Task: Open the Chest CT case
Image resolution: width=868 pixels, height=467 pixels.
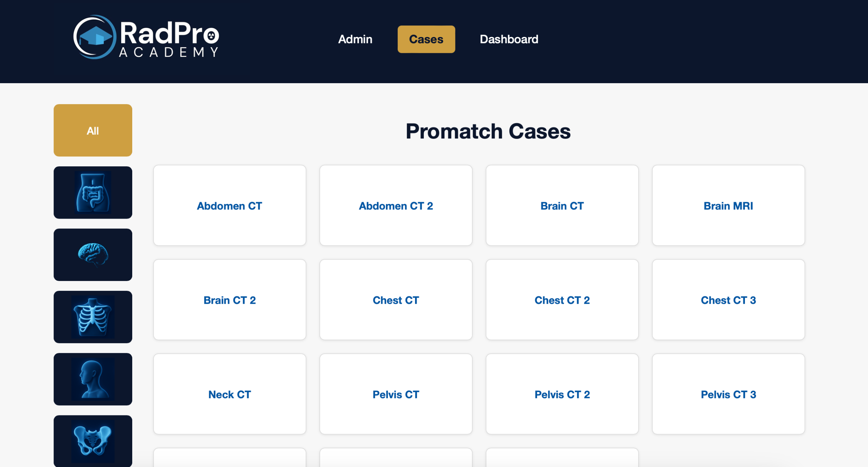Action: pyautogui.click(x=396, y=300)
